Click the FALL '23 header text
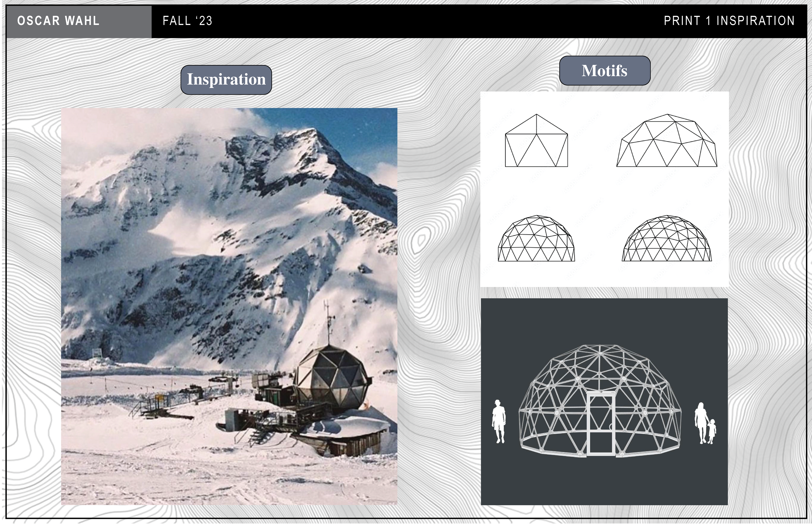This screenshot has width=812, height=525. [x=187, y=21]
